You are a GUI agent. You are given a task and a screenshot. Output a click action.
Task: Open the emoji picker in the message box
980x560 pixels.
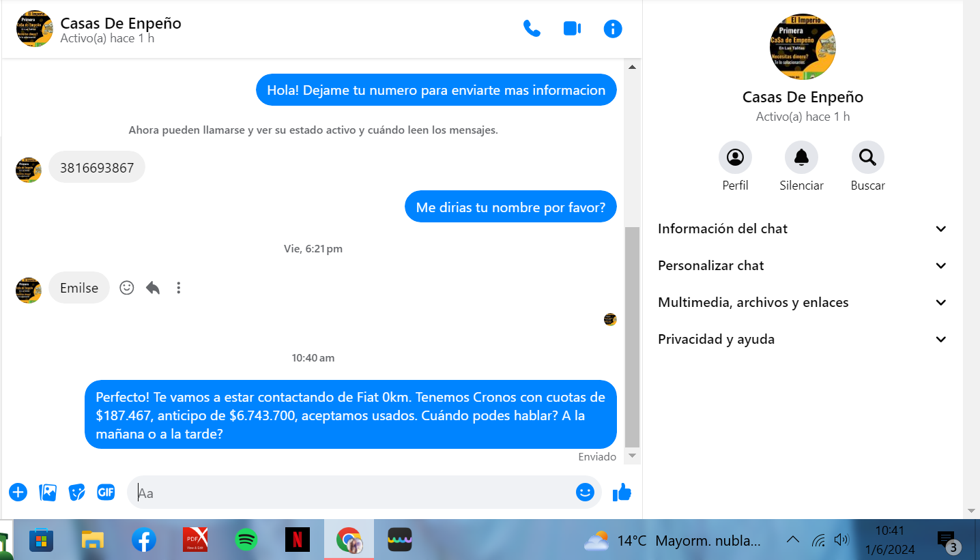[x=585, y=492]
